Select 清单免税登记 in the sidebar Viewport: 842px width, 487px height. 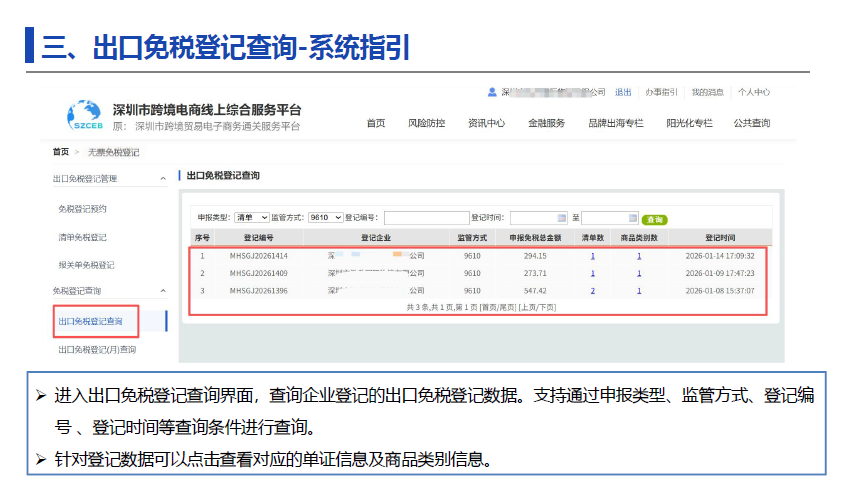[x=82, y=237]
